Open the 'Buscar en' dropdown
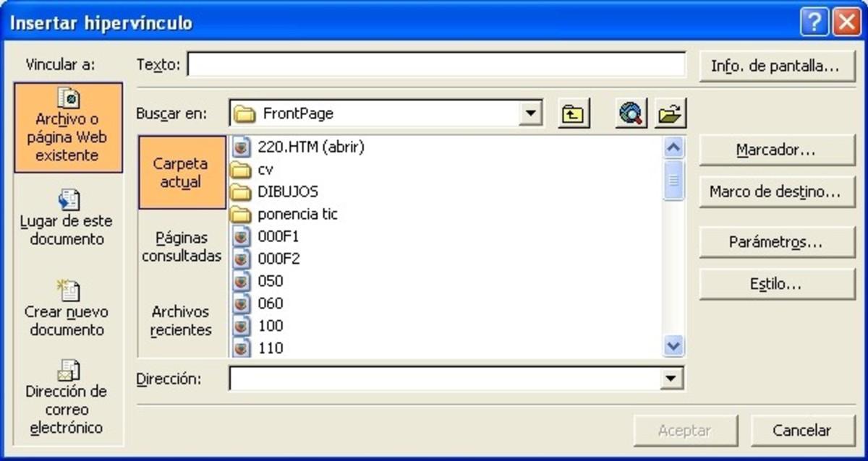Image resolution: width=868 pixels, height=461 pixels. (532, 113)
